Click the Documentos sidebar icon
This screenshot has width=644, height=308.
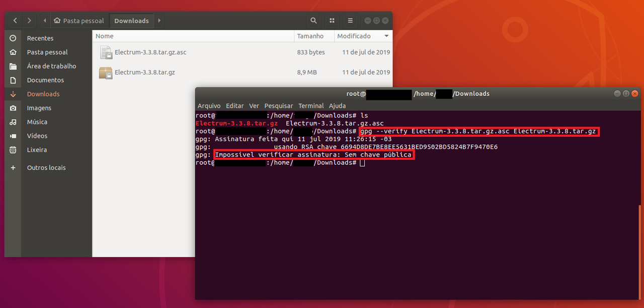tap(13, 80)
